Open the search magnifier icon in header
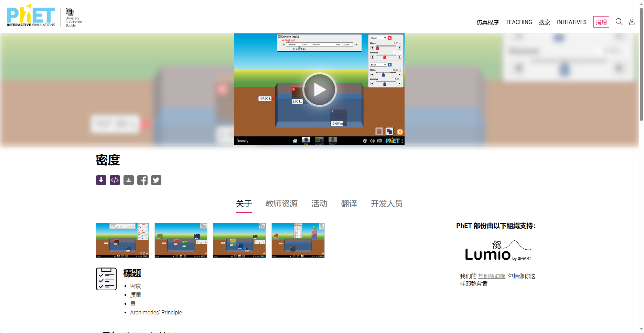 pos(619,22)
